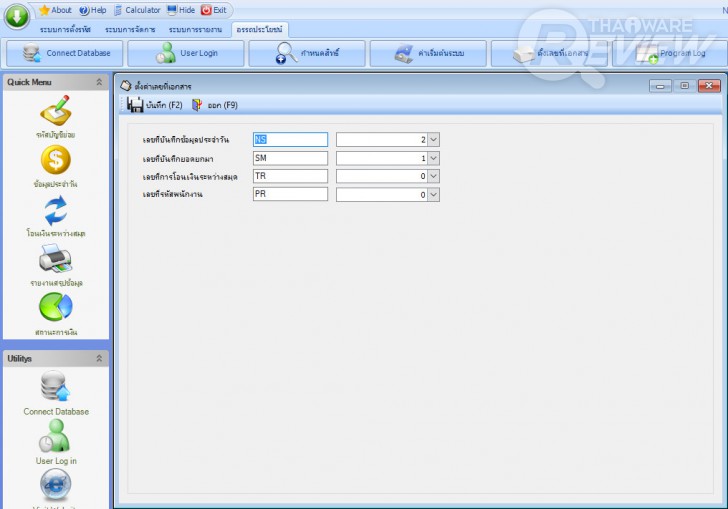Click the เลขที่รหัสพนักงาน label
The width and height of the screenshot is (728, 509).
172,195
